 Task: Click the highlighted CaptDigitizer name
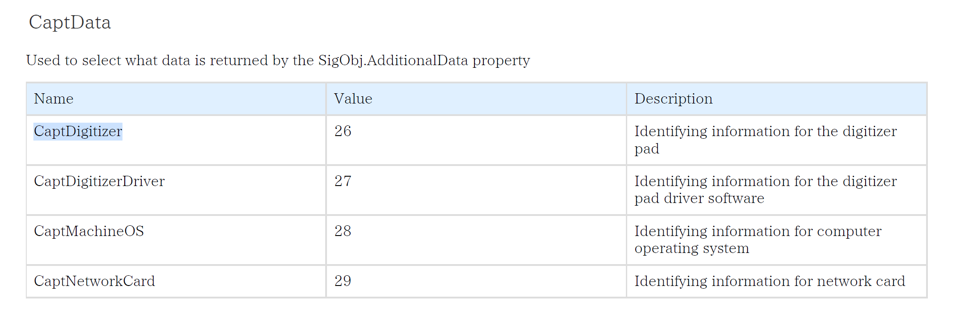[78, 131]
